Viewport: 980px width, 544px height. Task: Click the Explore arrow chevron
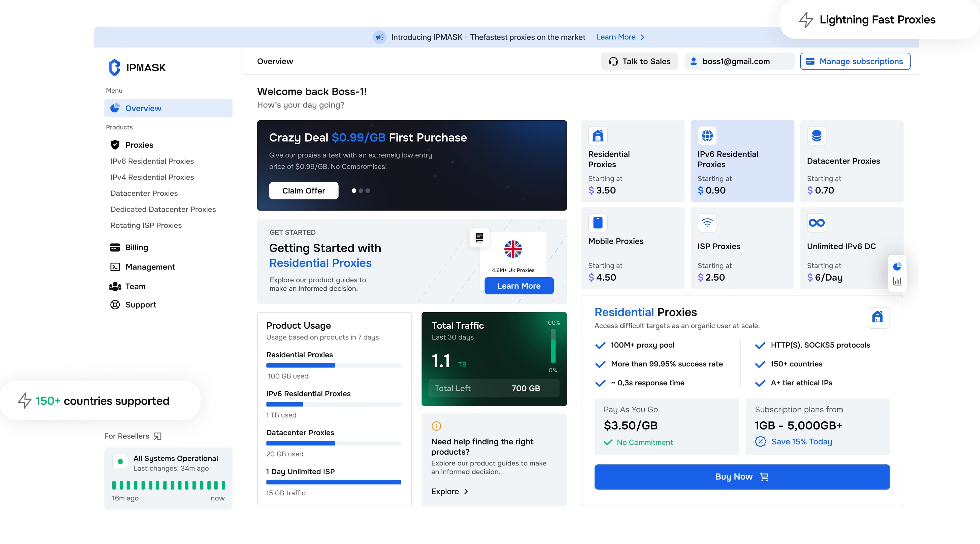[x=466, y=492]
